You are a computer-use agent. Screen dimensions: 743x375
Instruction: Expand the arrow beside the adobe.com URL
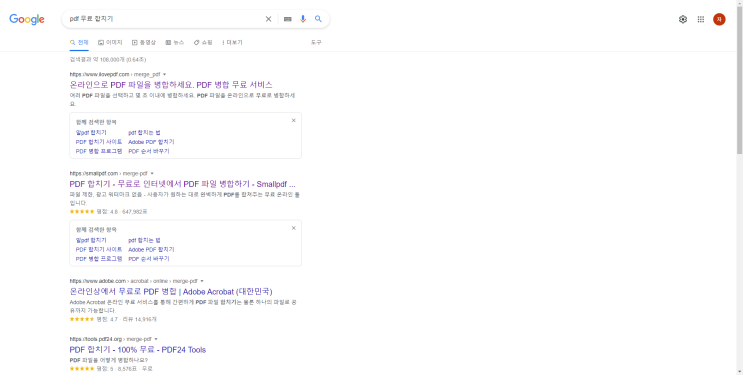(202, 281)
